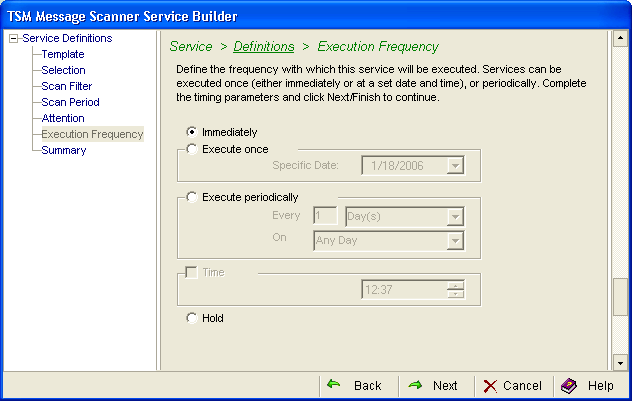This screenshot has width=632, height=401.
Task: Click the Every interval number field
Action: click(x=325, y=216)
